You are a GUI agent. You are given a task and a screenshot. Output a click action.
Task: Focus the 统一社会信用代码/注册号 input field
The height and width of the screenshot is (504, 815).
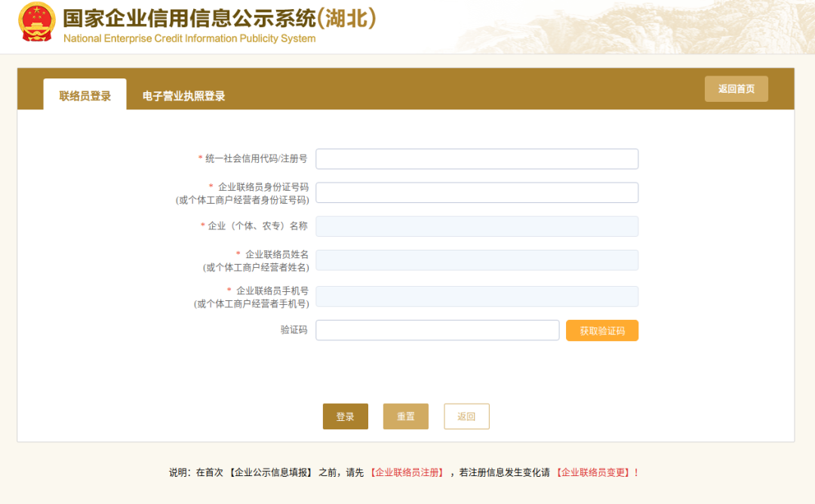(476, 159)
